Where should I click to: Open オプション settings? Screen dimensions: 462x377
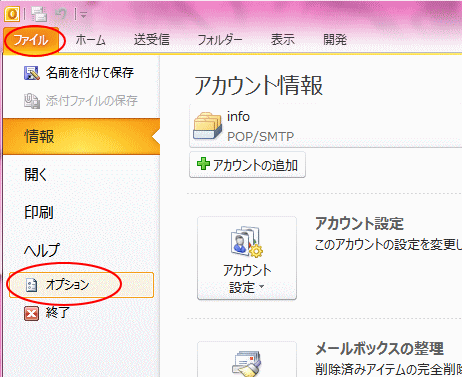81,285
